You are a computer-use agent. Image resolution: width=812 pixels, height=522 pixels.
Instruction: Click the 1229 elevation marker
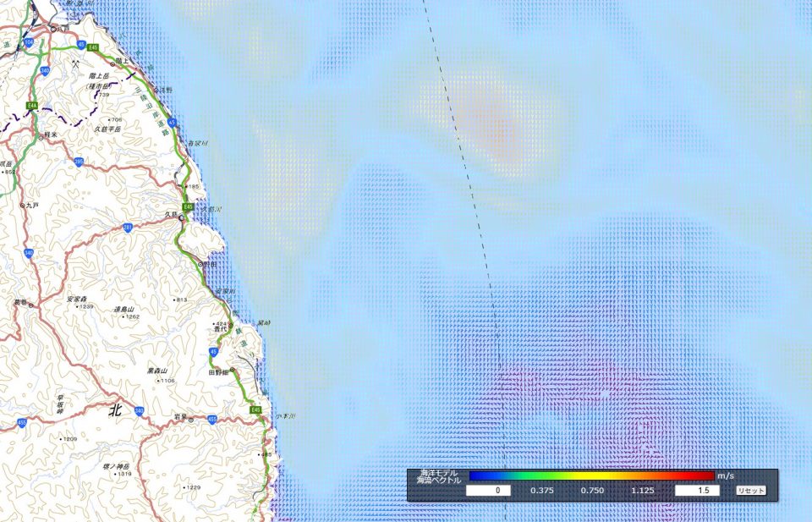(193, 487)
